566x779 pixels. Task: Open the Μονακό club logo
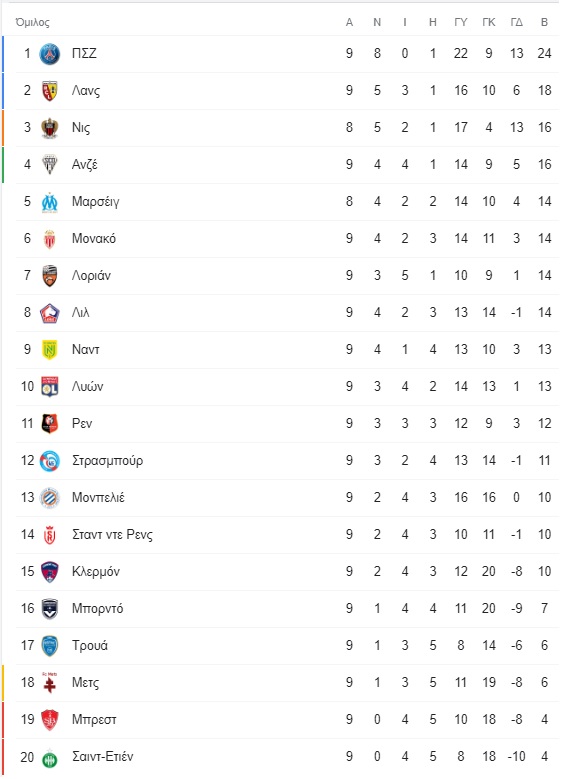pyautogui.click(x=50, y=239)
